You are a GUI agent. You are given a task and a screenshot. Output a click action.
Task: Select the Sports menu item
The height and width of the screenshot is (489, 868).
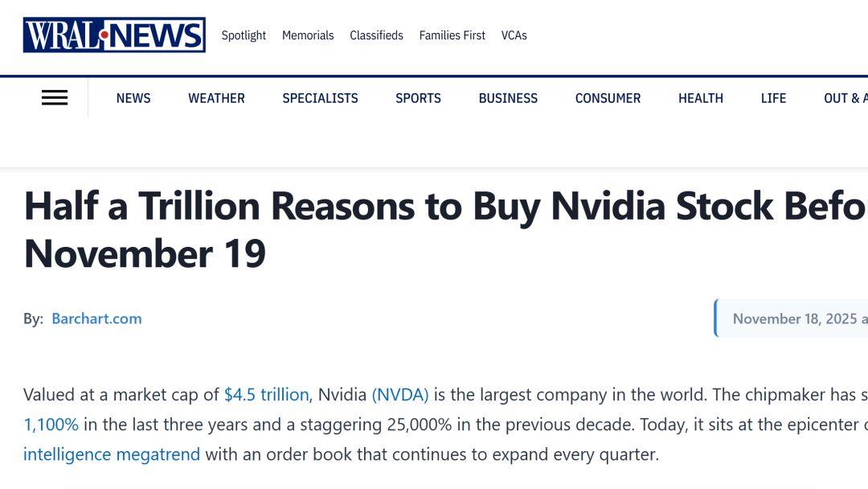[x=418, y=98]
